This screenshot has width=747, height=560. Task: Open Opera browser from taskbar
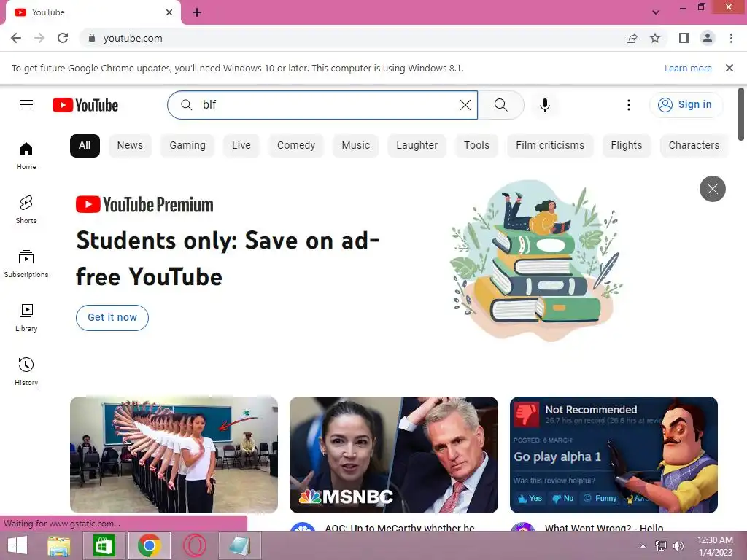[194, 545]
